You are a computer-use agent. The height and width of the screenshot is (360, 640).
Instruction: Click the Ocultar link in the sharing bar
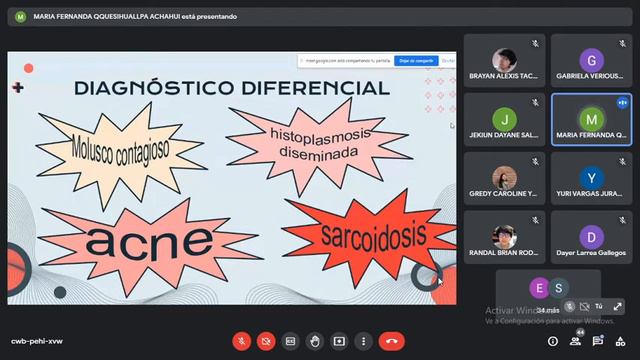point(448,61)
